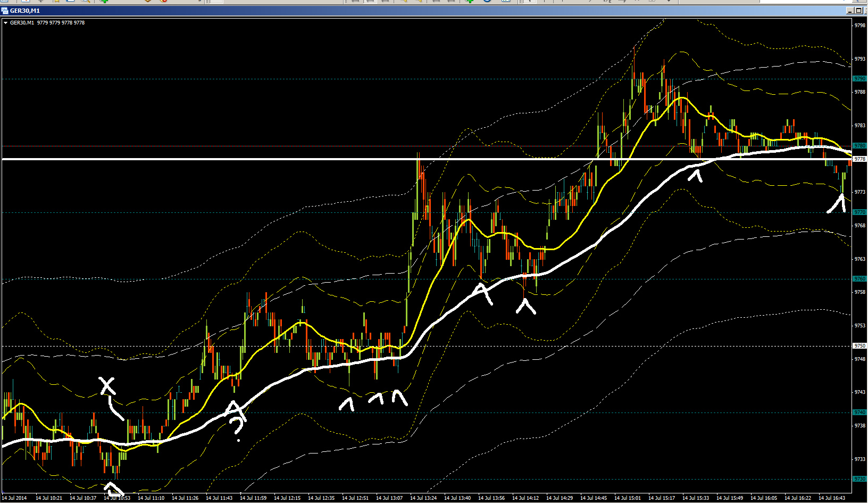Screen dimensions: 868x503
Task: Click the 14 Jul 13:40 time label
Action: tap(457, 498)
